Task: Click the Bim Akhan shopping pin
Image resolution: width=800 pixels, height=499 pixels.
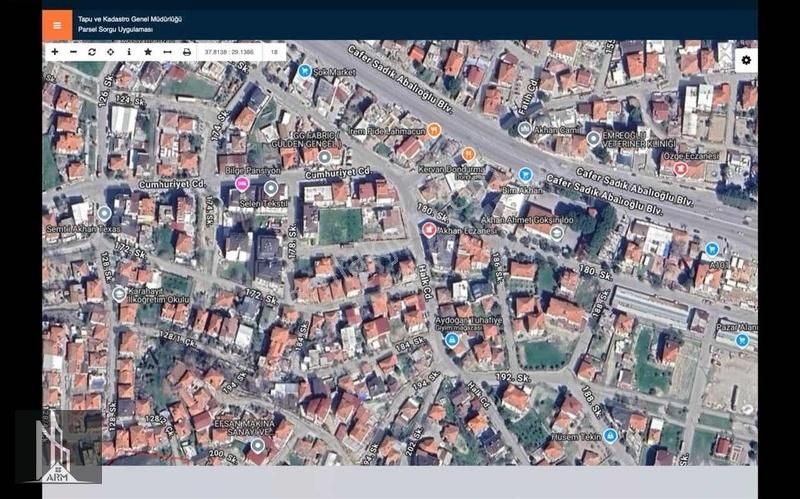Action: pos(525,175)
